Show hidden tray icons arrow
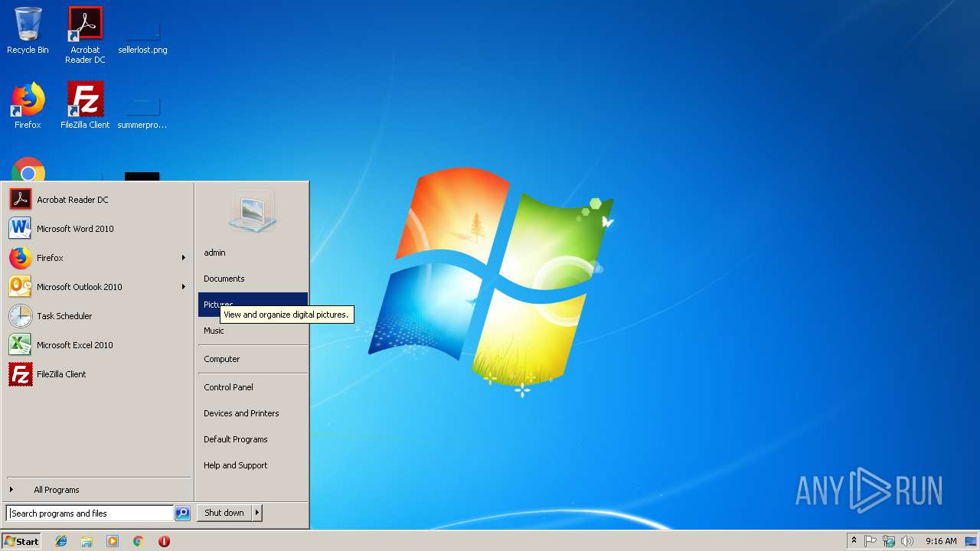 [x=854, y=541]
